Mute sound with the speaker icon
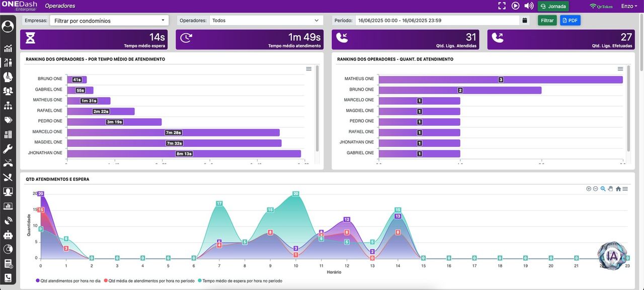Image resolution: width=644 pixels, height=290 pixels. 529,6
